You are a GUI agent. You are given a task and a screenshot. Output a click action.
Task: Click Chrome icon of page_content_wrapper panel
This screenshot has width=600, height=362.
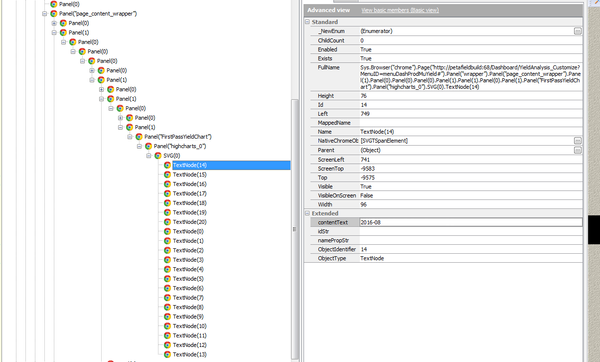[x=54, y=13]
